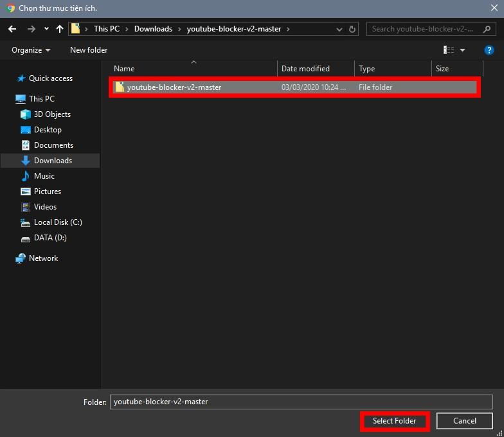Screen dimensions: 504x437
Task: Expand chevron between This PC and Downloads
Action: coord(127,29)
